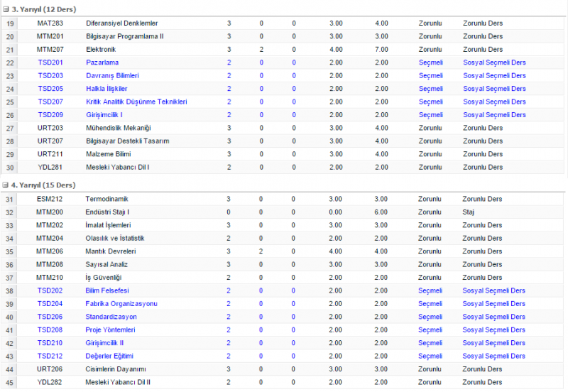Click Sosyal Seçmeli Ders for TSD212

[x=493, y=356]
